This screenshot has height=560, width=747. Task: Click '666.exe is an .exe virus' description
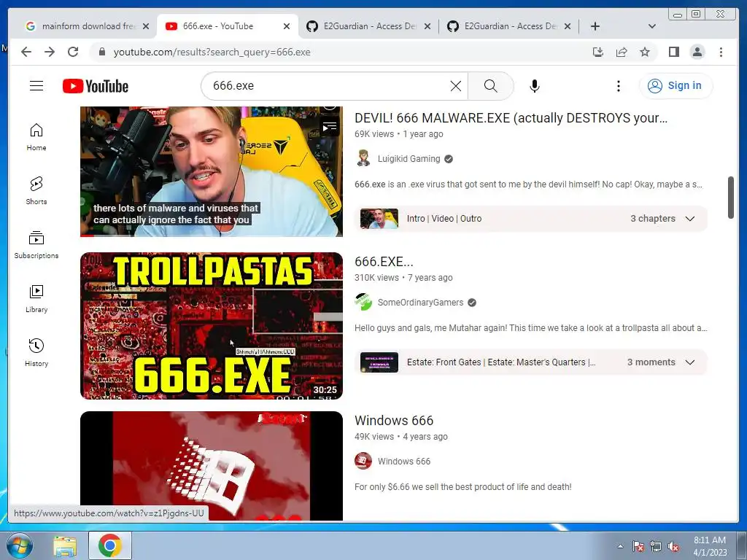(528, 184)
